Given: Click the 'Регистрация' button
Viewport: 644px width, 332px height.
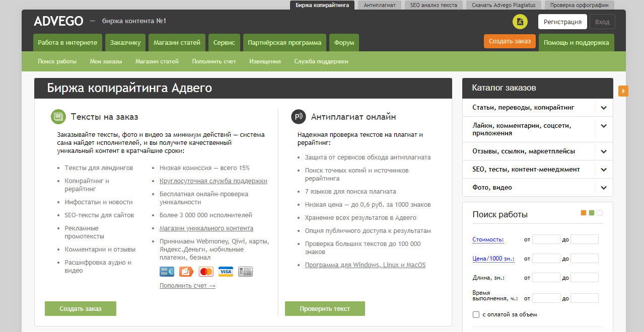Looking at the screenshot, I should [x=562, y=22].
